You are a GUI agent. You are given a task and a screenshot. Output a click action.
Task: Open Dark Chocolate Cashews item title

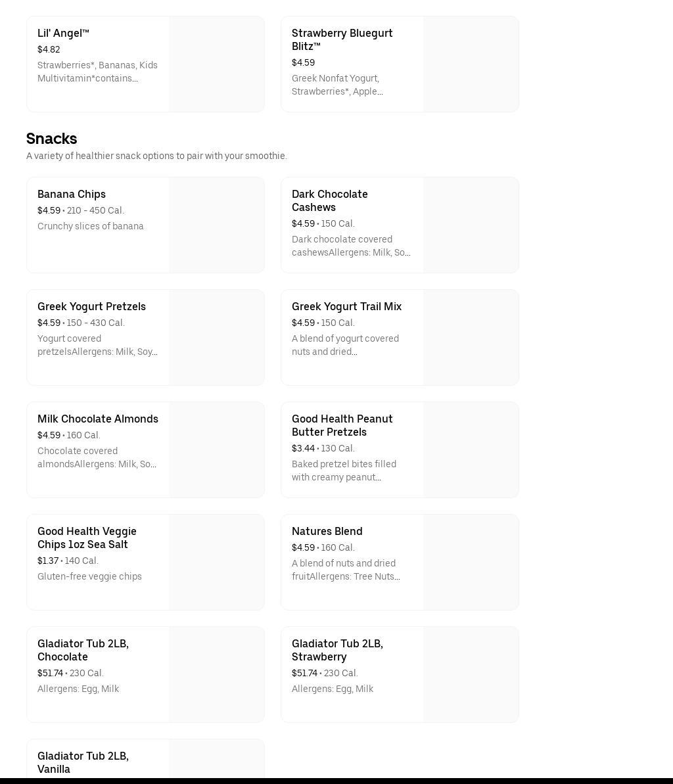tap(330, 200)
